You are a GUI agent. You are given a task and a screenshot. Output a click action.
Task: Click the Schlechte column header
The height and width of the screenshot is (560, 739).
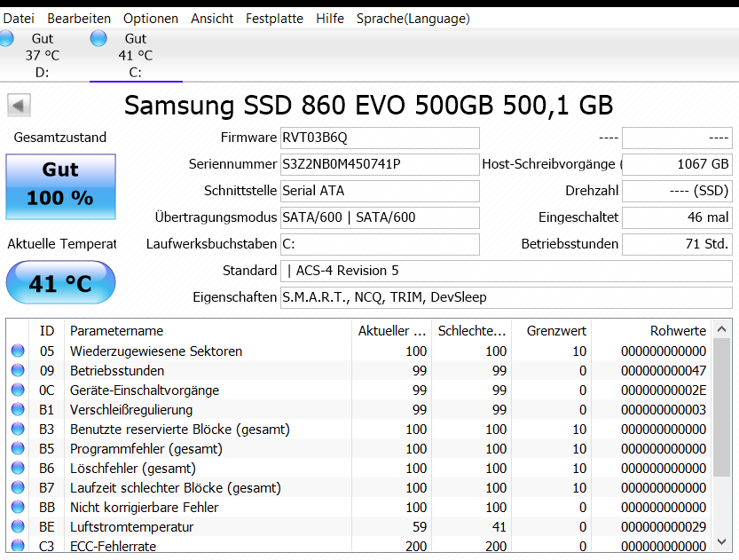point(472,331)
